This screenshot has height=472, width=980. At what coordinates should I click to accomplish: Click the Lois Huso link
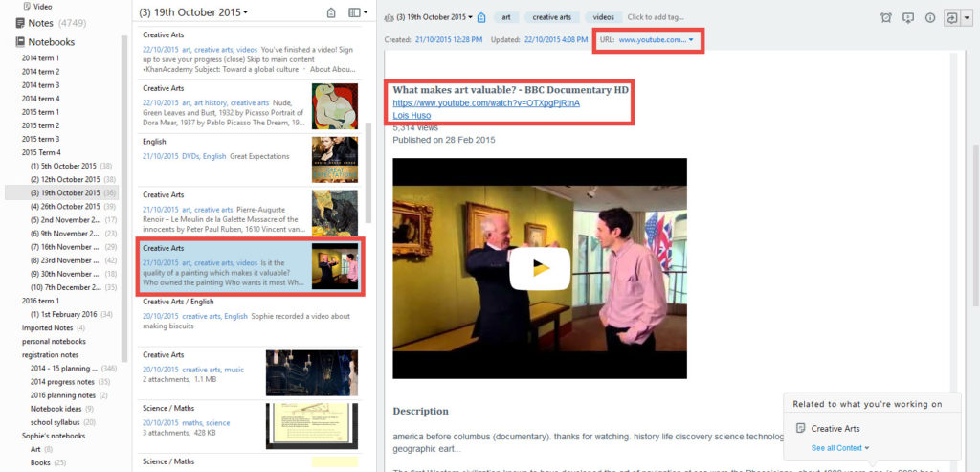tap(412, 115)
